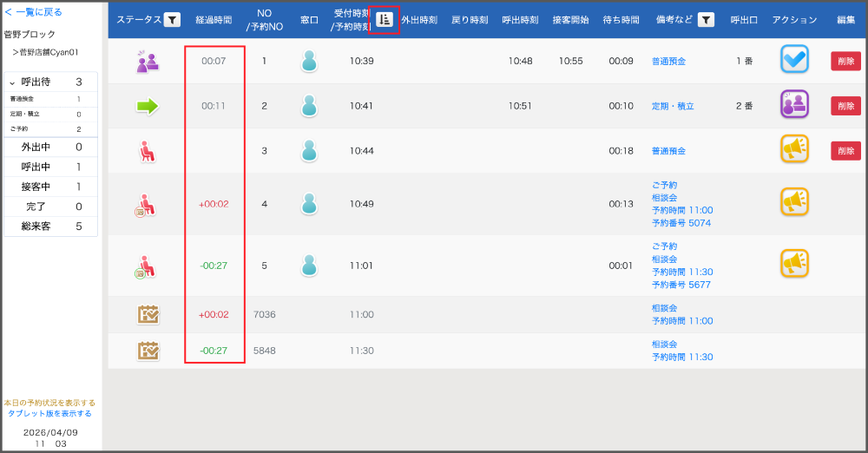Image resolution: width=868 pixels, height=453 pixels.
Task: Switch to tablet version link
Action: pyautogui.click(x=49, y=413)
